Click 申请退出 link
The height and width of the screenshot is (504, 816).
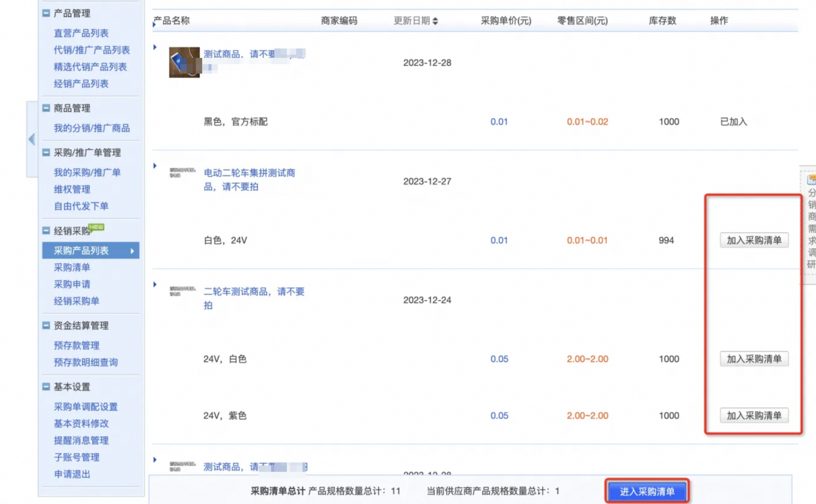pos(72,474)
